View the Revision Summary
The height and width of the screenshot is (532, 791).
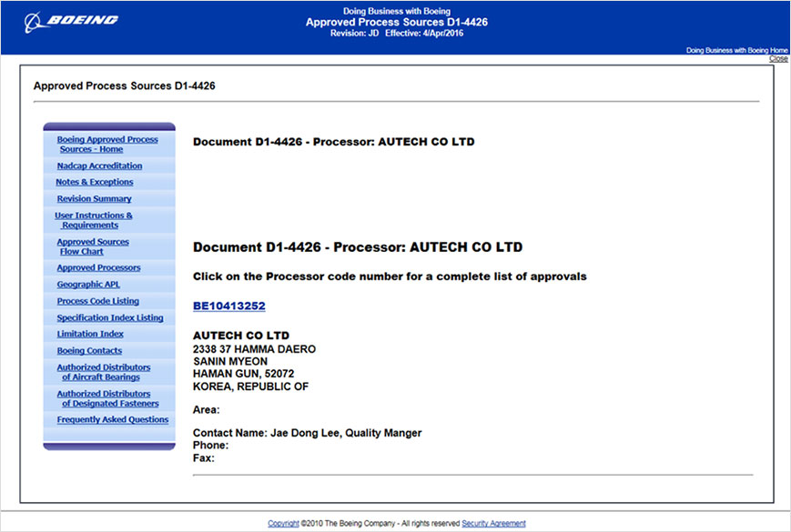click(94, 198)
